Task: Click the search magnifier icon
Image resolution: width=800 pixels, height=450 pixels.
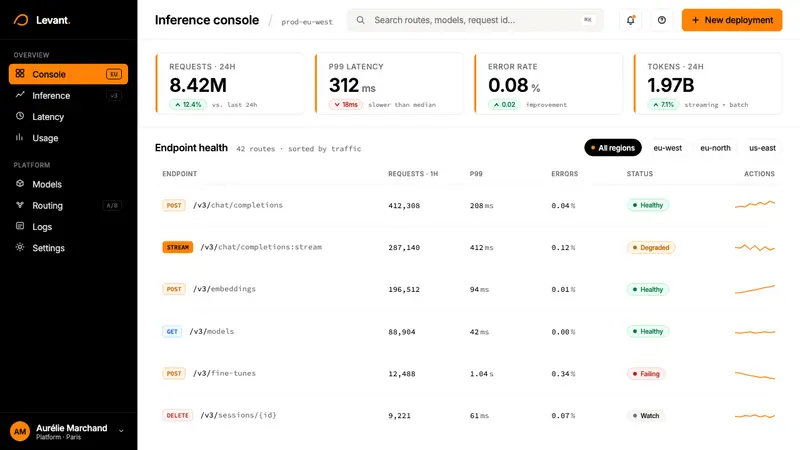Action: 360,20
